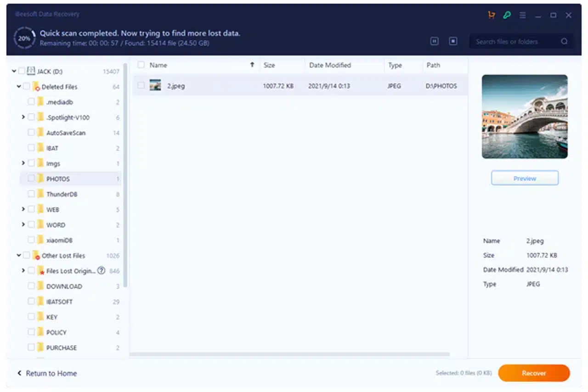
Task: Sort files by the Size column
Action: click(269, 65)
